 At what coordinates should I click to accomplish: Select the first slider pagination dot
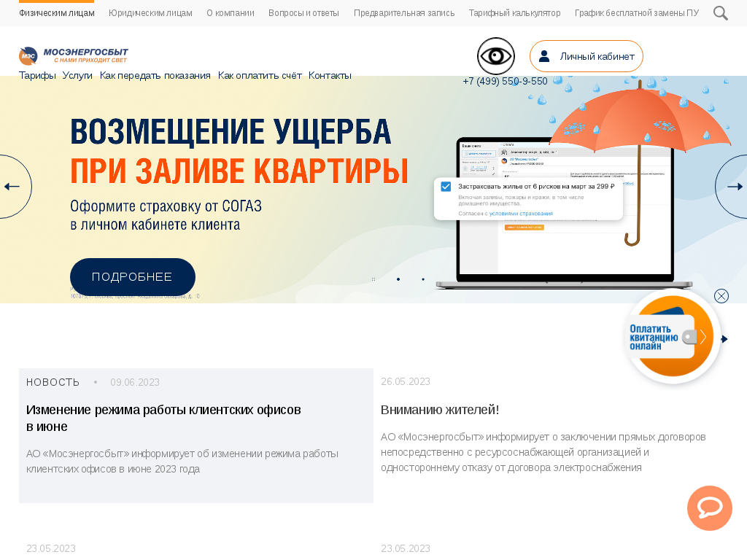click(373, 279)
